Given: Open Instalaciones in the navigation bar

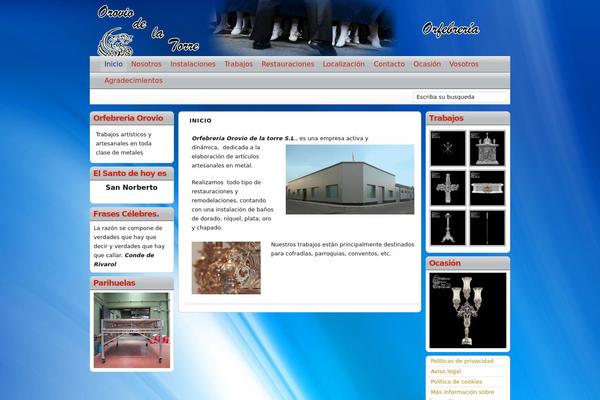Looking at the screenshot, I should click(x=193, y=64).
